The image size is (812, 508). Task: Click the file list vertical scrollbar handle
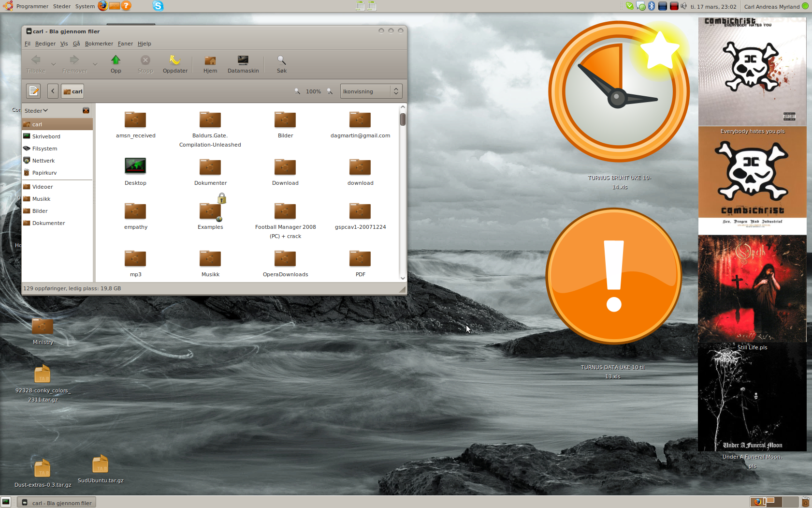click(403, 119)
